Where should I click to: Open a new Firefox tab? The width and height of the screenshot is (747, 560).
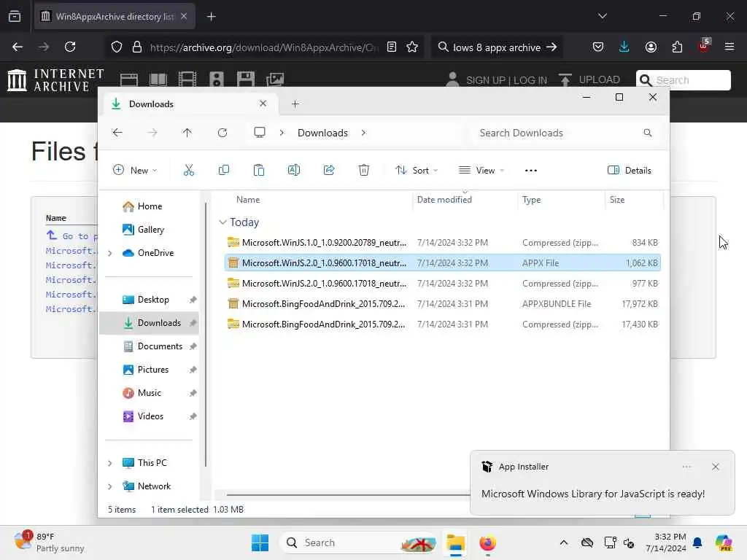(x=211, y=17)
